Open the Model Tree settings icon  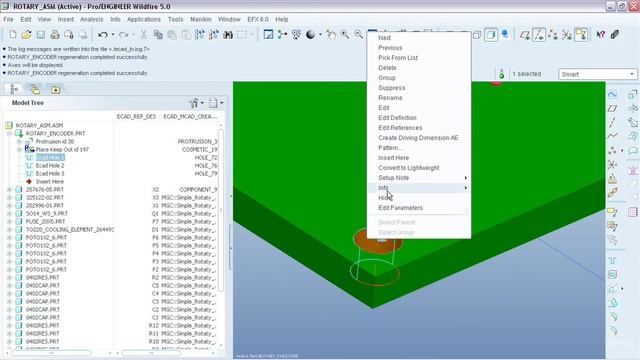[x=194, y=103]
